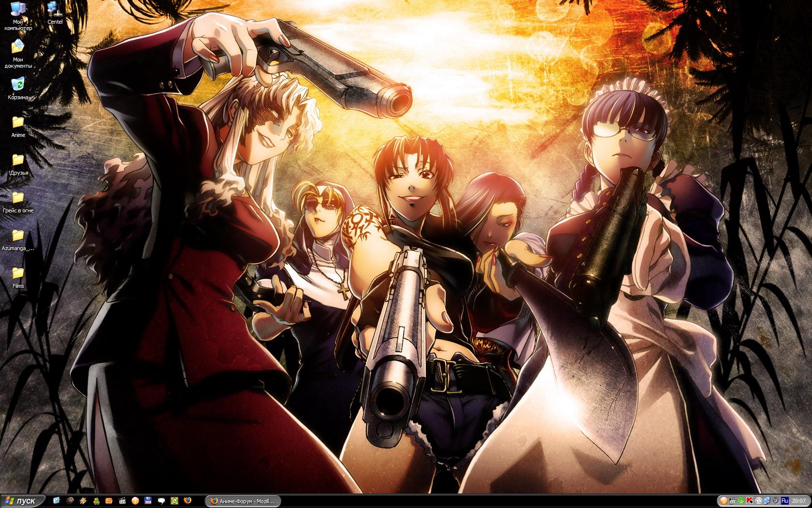The height and width of the screenshot is (508, 812).
Task: Click the blue floppy disk quick launch icon
Action: 148,501
